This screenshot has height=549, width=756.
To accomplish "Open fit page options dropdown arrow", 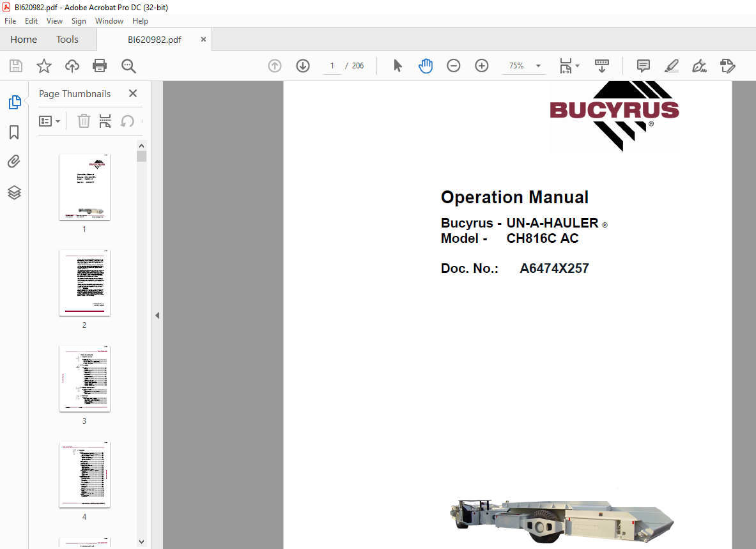I will (x=578, y=66).
